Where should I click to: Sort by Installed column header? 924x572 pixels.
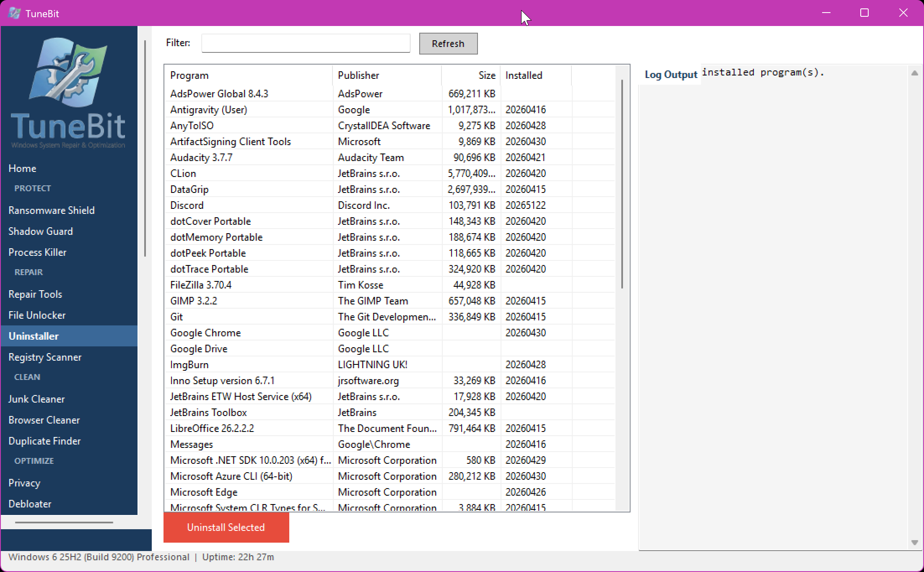[536, 75]
